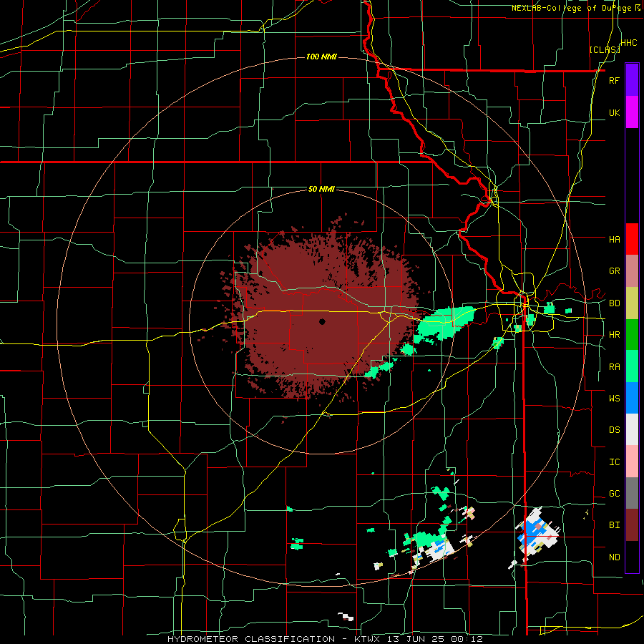The image size is (644, 644).
Task: Click the ND legend label
Action: coord(614,557)
